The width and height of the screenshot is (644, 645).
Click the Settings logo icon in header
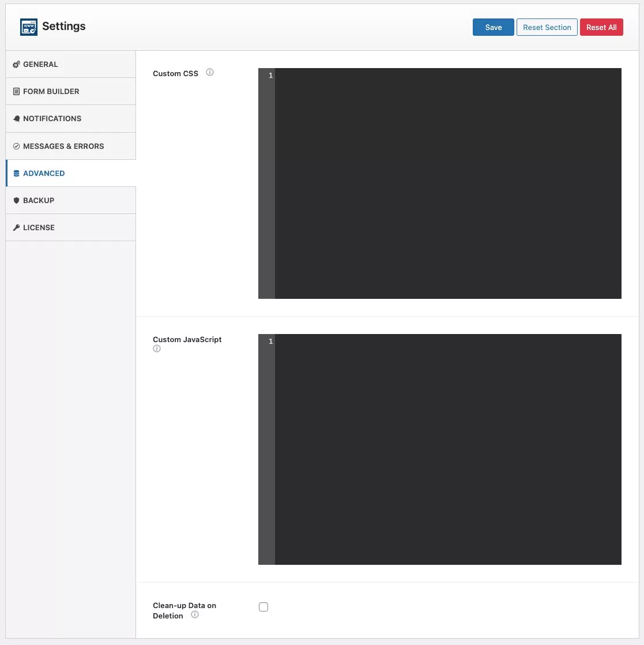(28, 27)
